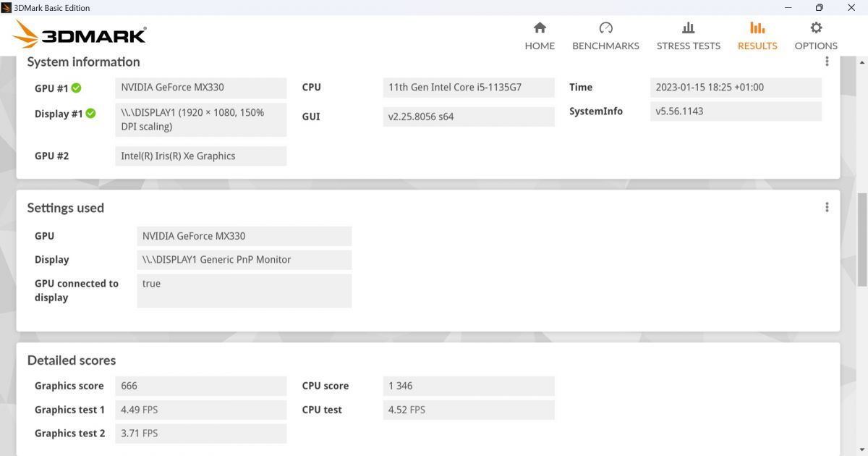This screenshot has width=868, height=456.
Task: Open the Options gear icon
Action: tap(816, 28)
